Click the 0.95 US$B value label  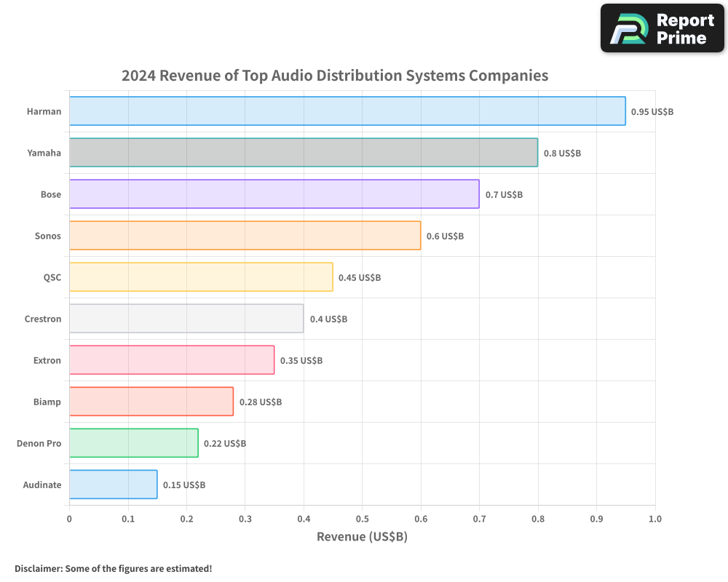(x=652, y=111)
